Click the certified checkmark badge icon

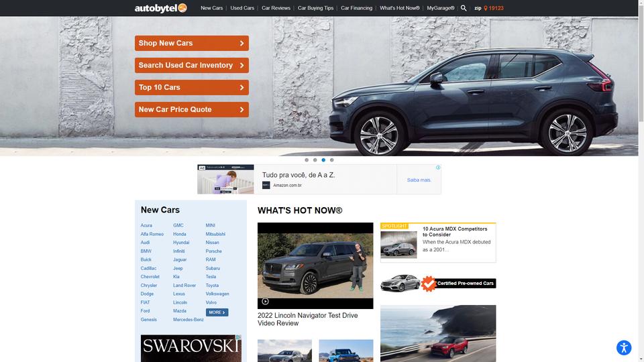pyautogui.click(x=429, y=283)
